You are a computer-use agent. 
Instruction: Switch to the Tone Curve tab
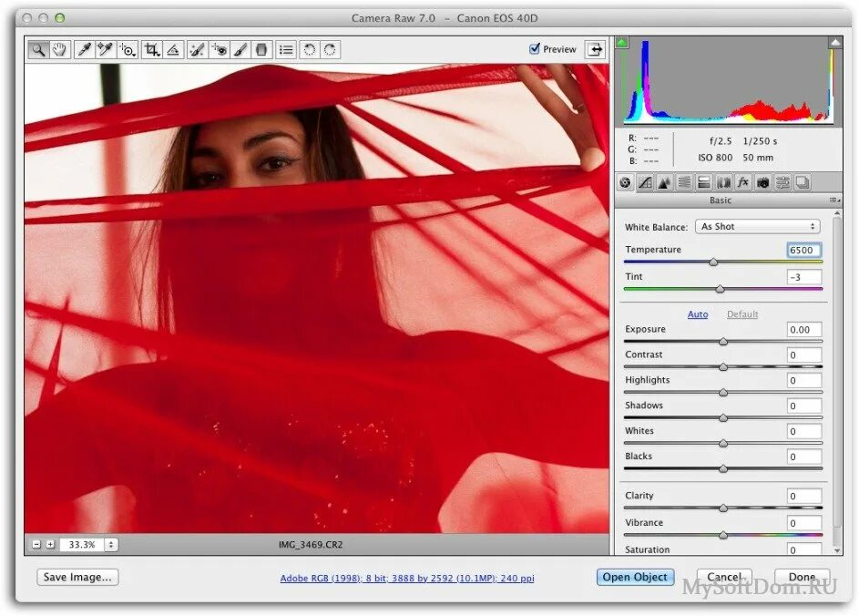pyautogui.click(x=645, y=182)
